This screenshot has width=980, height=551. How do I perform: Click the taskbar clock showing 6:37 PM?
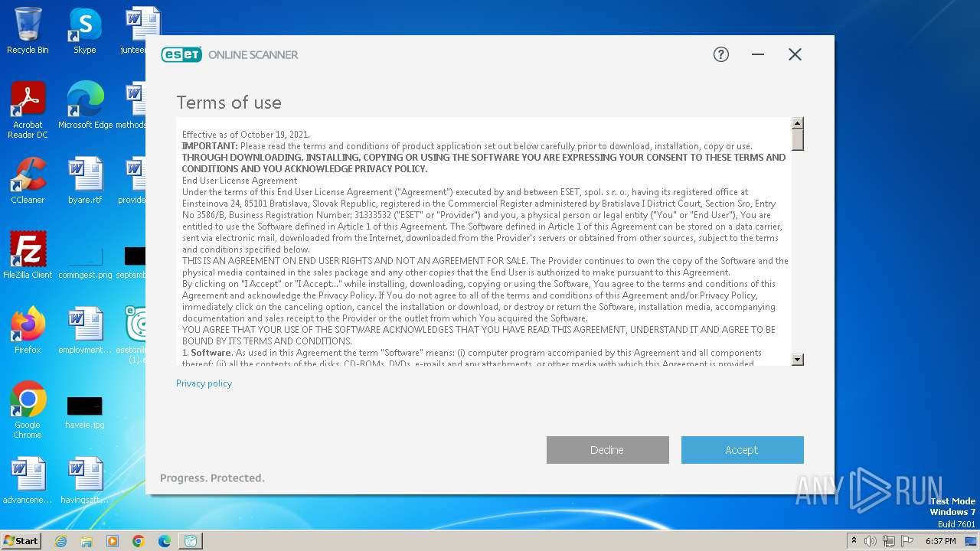(x=941, y=541)
